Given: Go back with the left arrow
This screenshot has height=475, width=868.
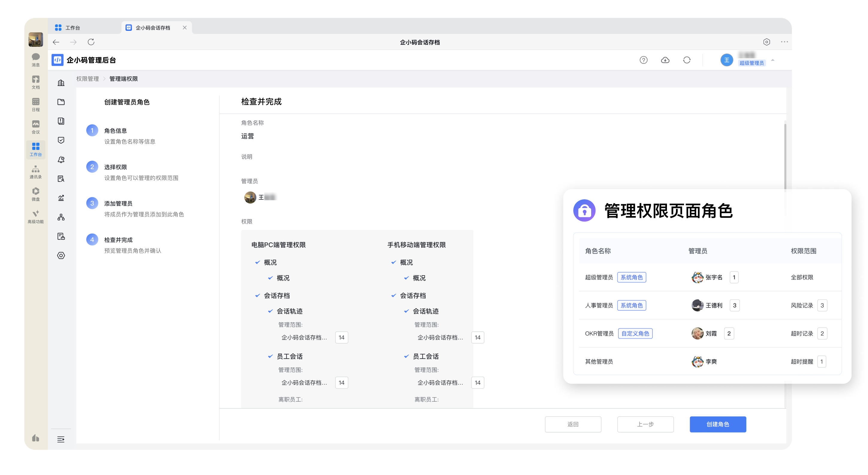Looking at the screenshot, I should pyautogui.click(x=56, y=42).
